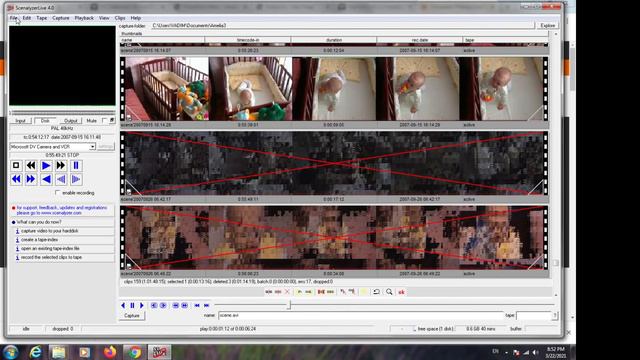Click the undo arrow icon in clip toolbar
Viewport: 640px width, 360px height.
tap(376, 292)
